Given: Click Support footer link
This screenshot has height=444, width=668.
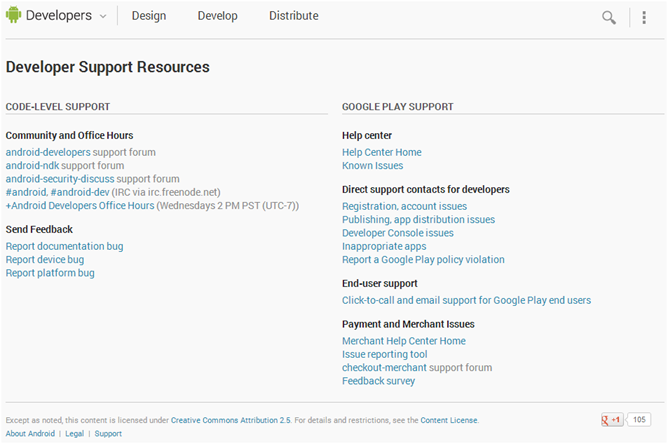Looking at the screenshot, I should pyautogui.click(x=108, y=433).
